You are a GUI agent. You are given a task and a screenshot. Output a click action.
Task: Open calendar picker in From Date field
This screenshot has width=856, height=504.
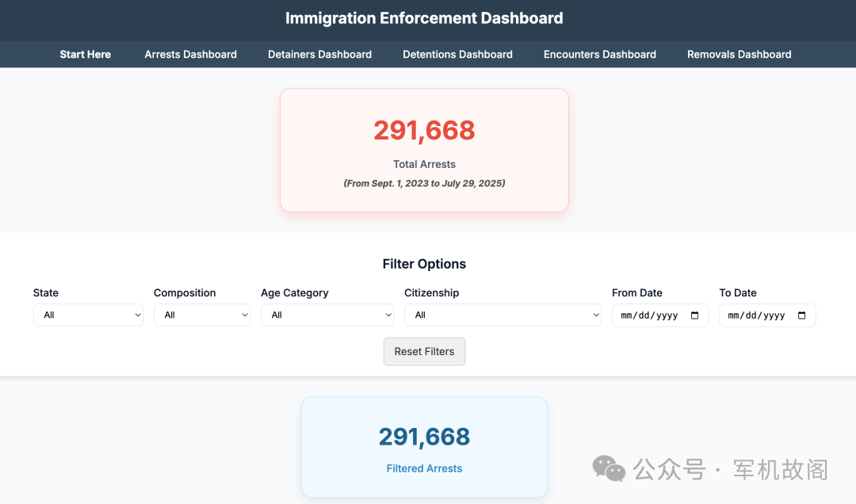click(695, 315)
